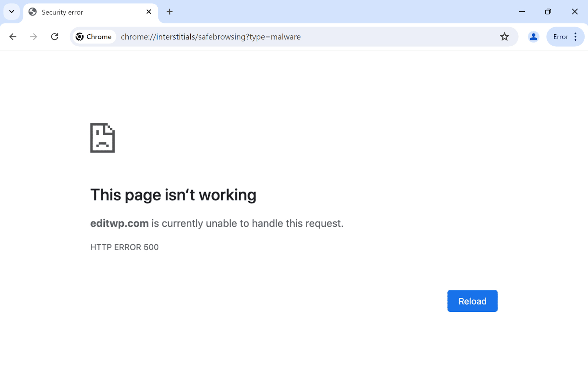
Task: Click the "This page isn't working" heading
Action: click(173, 195)
